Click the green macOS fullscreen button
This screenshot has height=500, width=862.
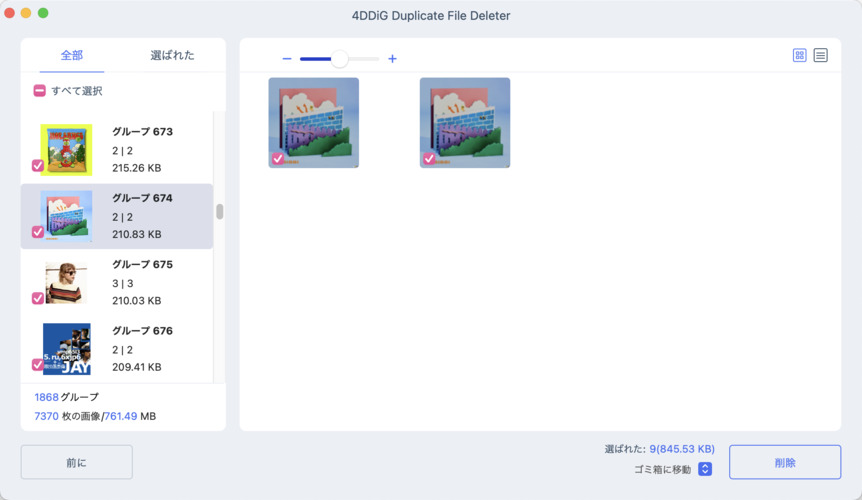(43, 13)
